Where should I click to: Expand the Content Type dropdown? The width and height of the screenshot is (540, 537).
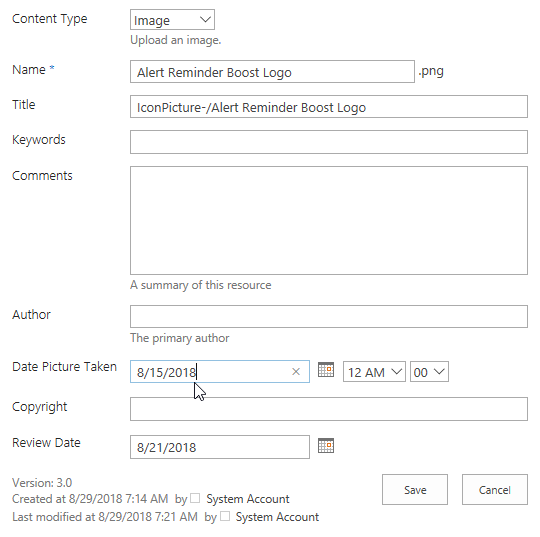click(172, 20)
